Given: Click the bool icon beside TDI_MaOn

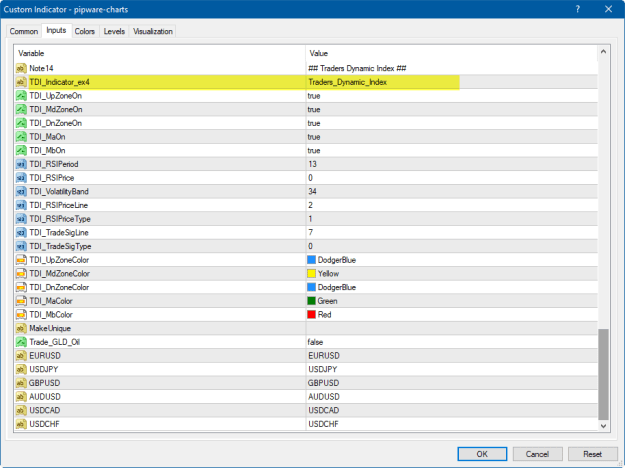Looking at the screenshot, I should click(x=21, y=137).
